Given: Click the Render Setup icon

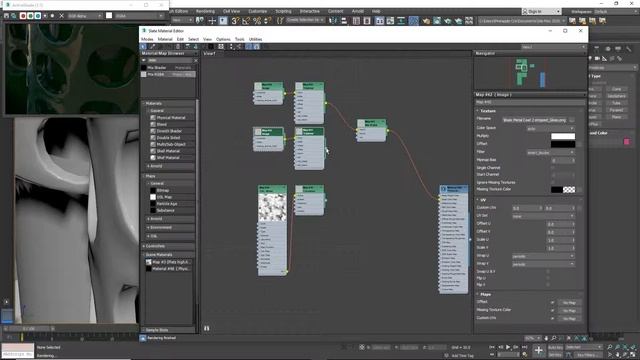Looking at the screenshot, I should click(x=426, y=20).
